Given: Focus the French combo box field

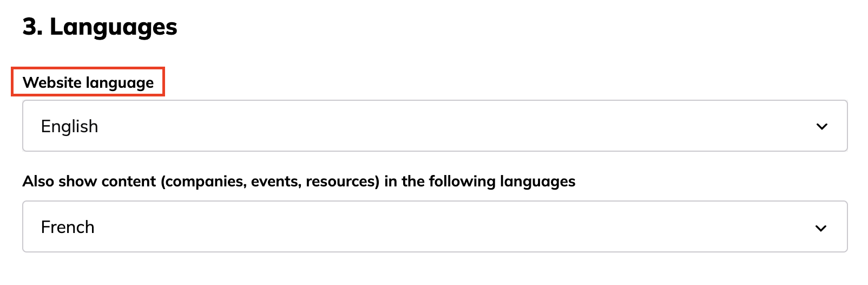Looking at the screenshot, I should point(435,226).
